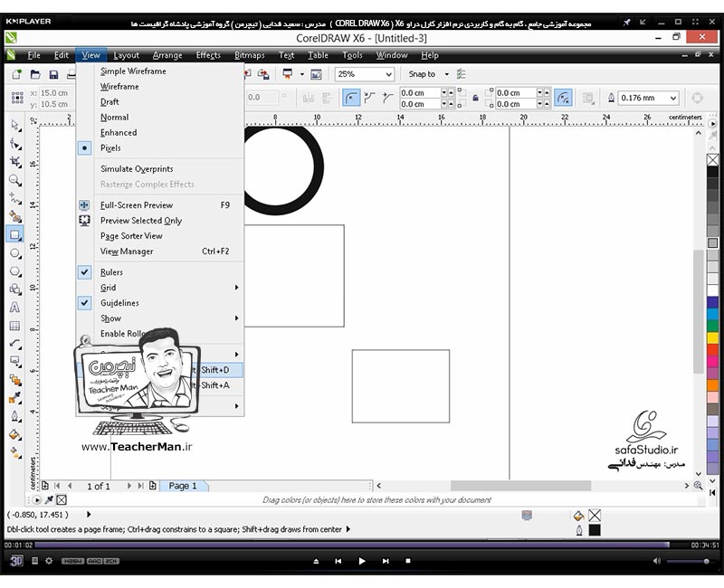This screenshot has height=588, width=724.
Task: Click the KMPlayer play button
Action: pyautogui.click(x=361, y=561)
